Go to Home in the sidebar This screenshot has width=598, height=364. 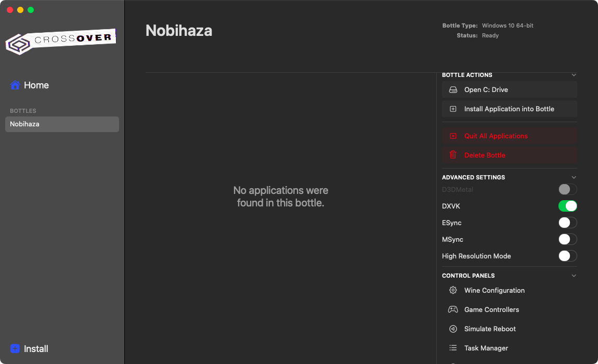(x=36, y=85)
